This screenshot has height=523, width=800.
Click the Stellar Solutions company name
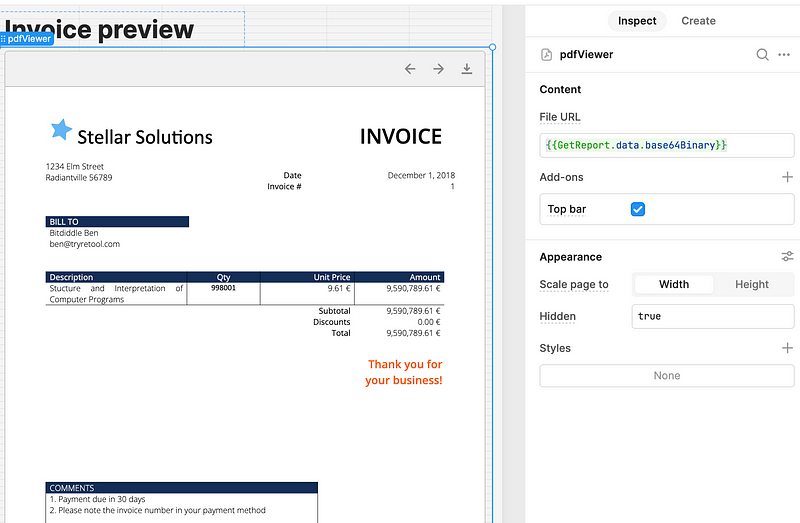pos(145,137)
